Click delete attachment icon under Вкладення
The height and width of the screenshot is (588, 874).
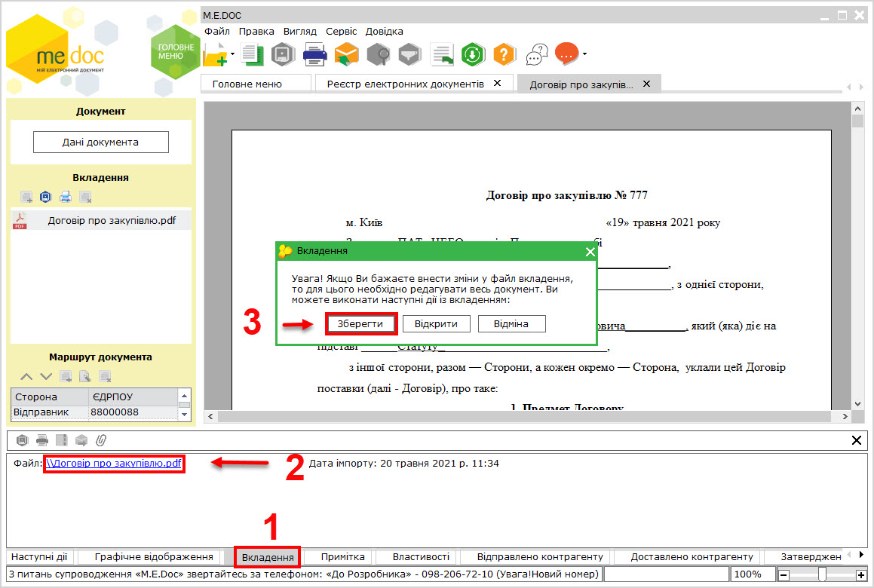[x=85, y=197]
